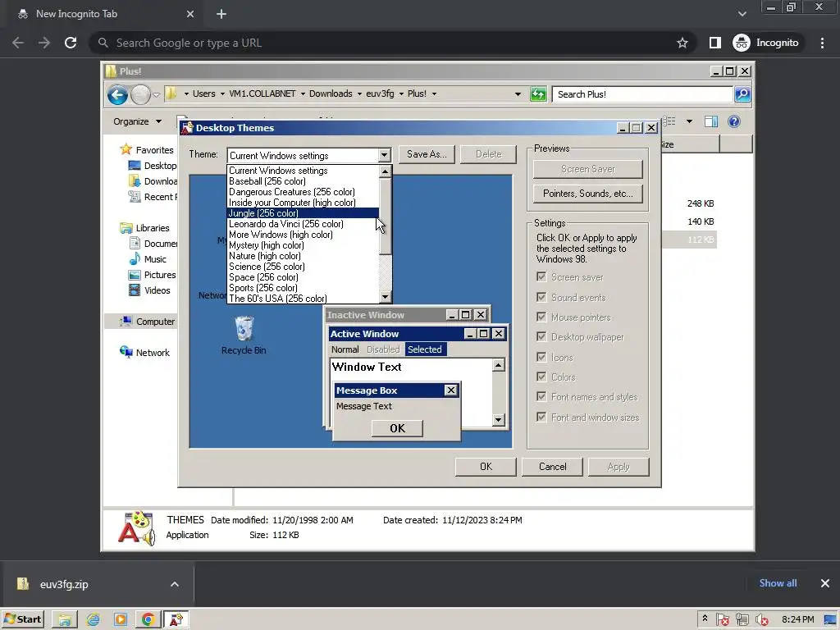Select the Recycle Bin icon in theme preview
The height and width of the screenshot is (630, 840).
244,335
